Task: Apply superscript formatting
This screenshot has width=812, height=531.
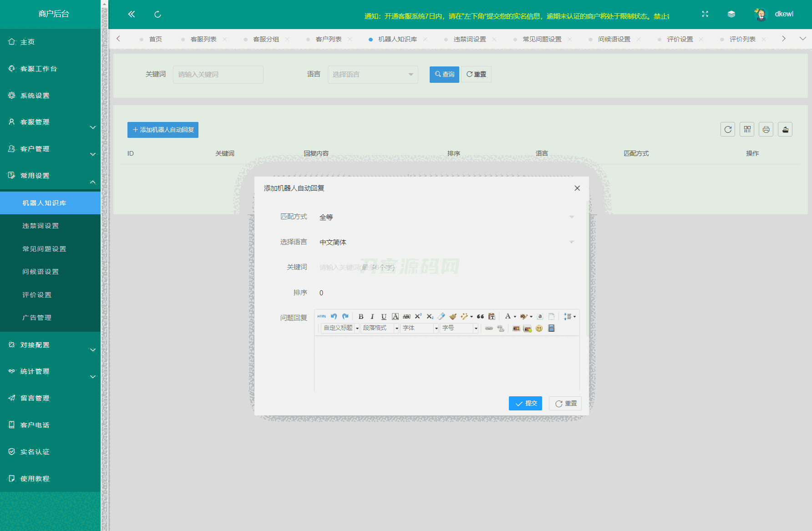Action: pos(418,316)
